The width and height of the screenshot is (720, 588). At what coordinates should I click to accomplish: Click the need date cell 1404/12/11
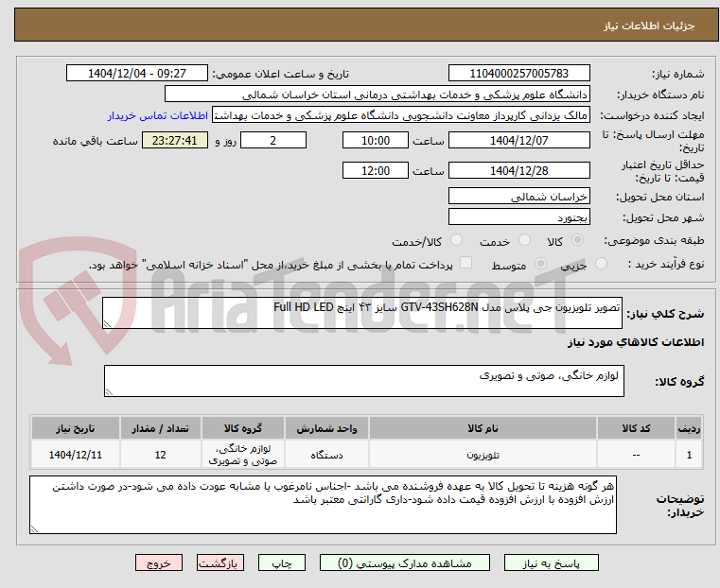coord(76,455)
